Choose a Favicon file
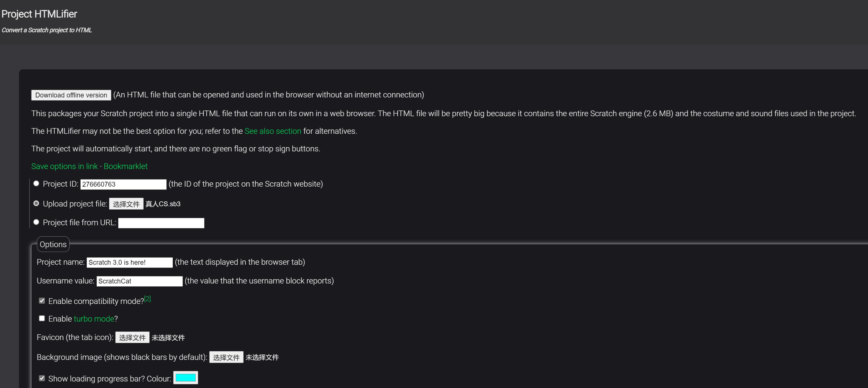868x388 pixels. pos(132,337)
